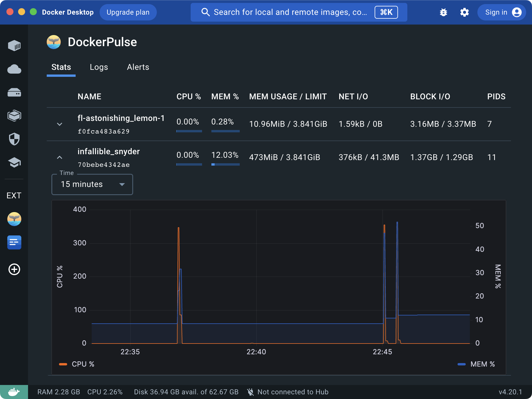
Task: Click the Not connected to Hub icon
Action: [250, 392]
